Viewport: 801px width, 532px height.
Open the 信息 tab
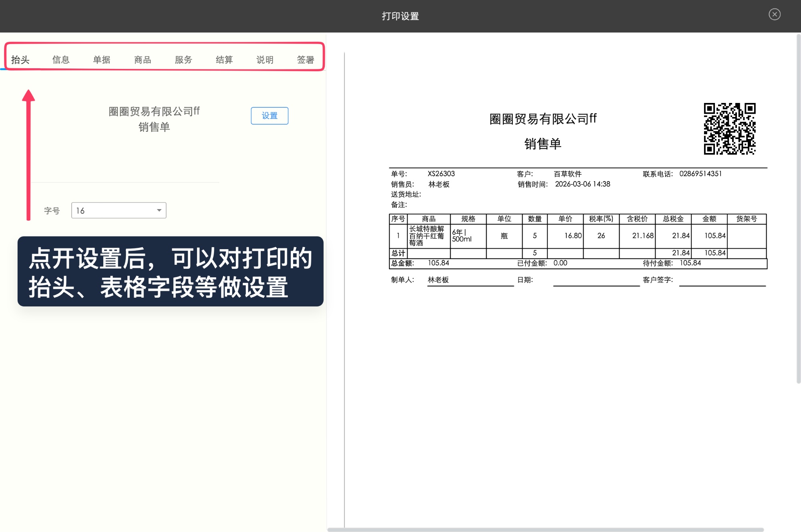61,59
